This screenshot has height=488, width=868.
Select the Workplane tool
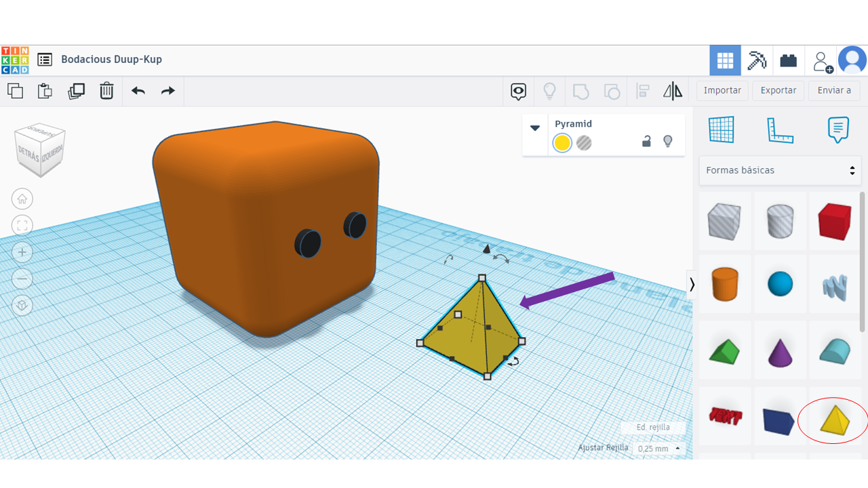722,129
